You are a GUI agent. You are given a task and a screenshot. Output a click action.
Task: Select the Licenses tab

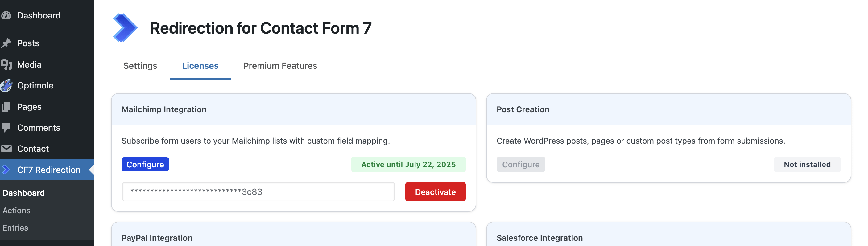200,66
